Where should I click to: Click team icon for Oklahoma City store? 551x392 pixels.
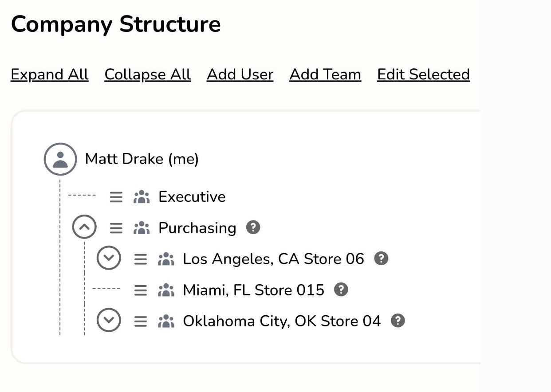coord(166,321)
